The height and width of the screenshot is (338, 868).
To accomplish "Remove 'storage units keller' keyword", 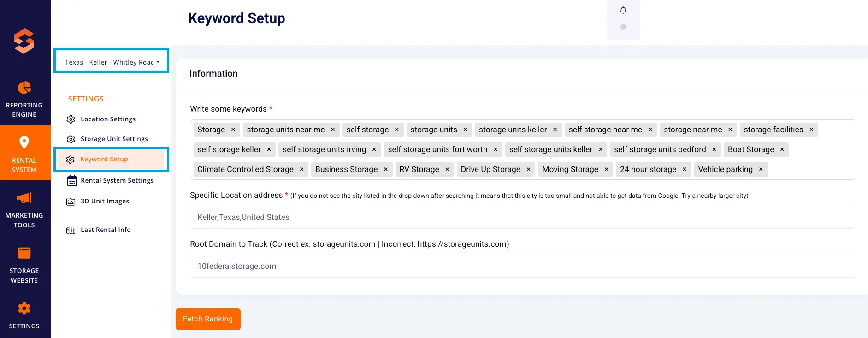I will click(x=555, y=130).
